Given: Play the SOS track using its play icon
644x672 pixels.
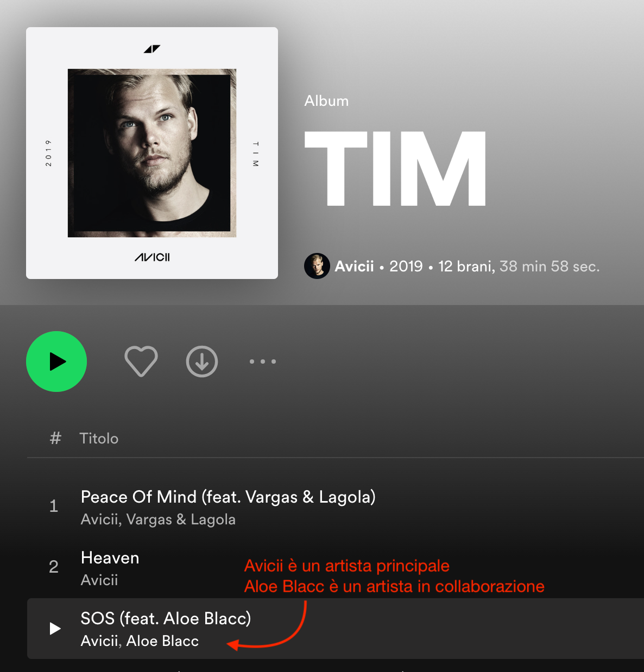Looking at the screenshot, I should click(x=55, y=629).
